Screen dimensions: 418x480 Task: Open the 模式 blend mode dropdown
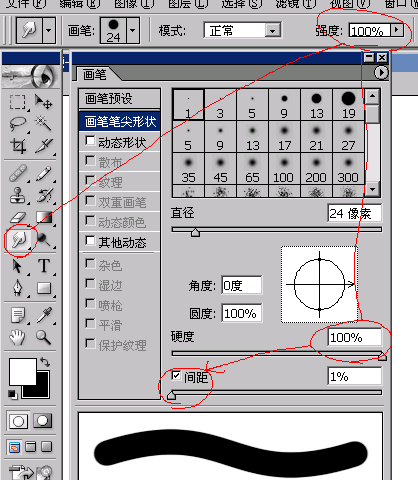pyautogui.click(x=273, y=31)
